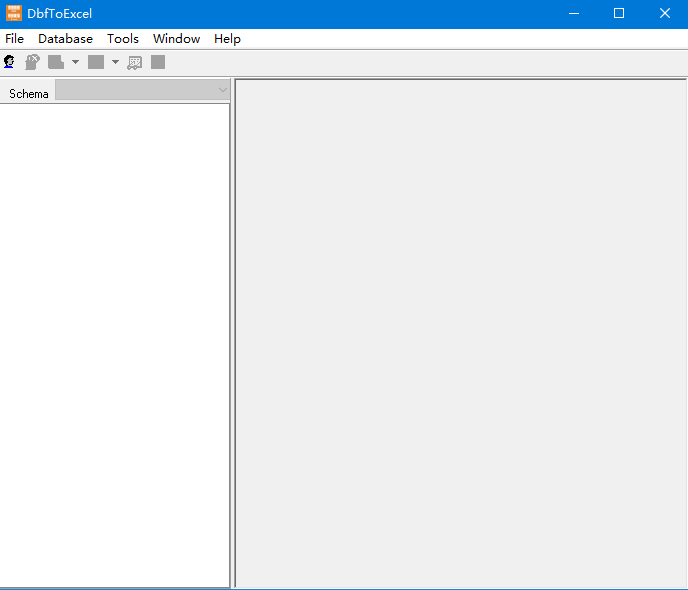Click the DbfToExcel app icon in title bar
Image resolution: width=688 pixels, height=590 pixels.
click(x=14, y=13)
